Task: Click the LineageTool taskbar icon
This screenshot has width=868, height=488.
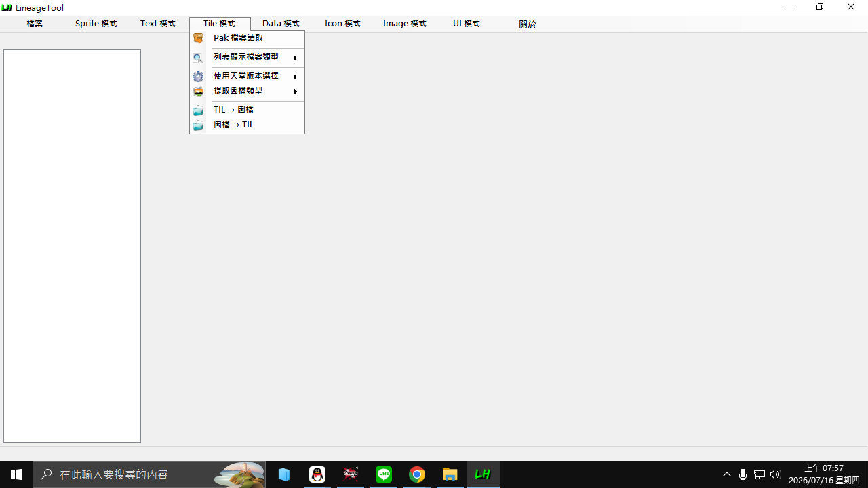Action: point(484,474)
